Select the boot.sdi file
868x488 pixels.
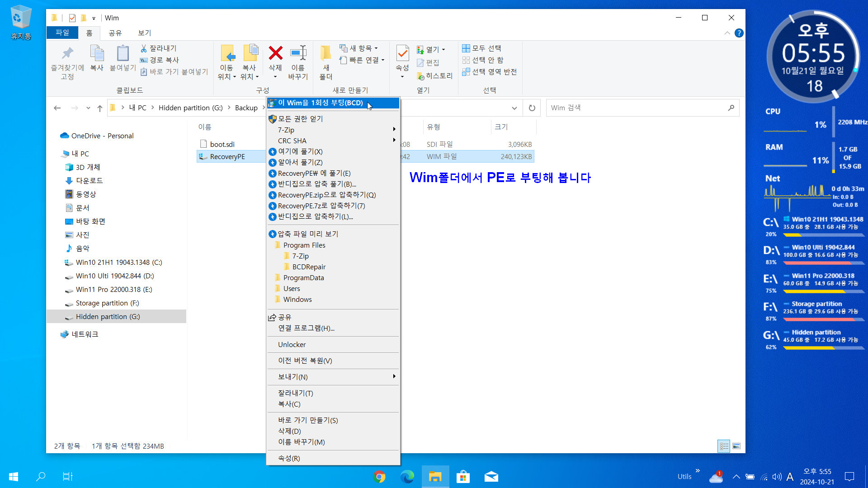tap(222, 145)
